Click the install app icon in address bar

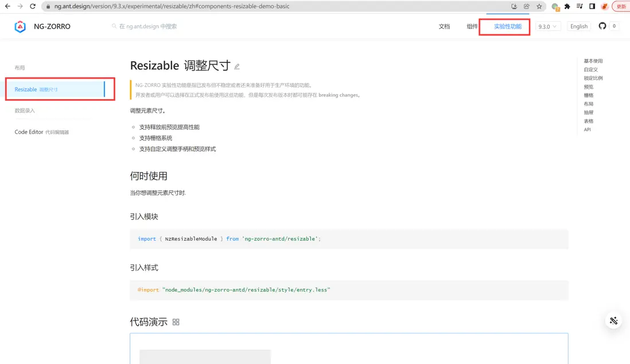[x=514, y=6]
